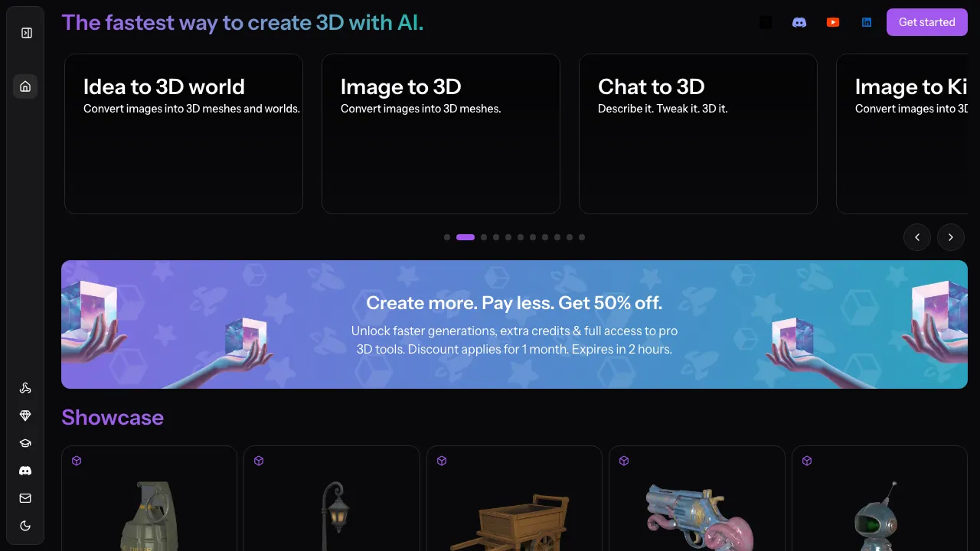Click the Get started button

(927, 22)
